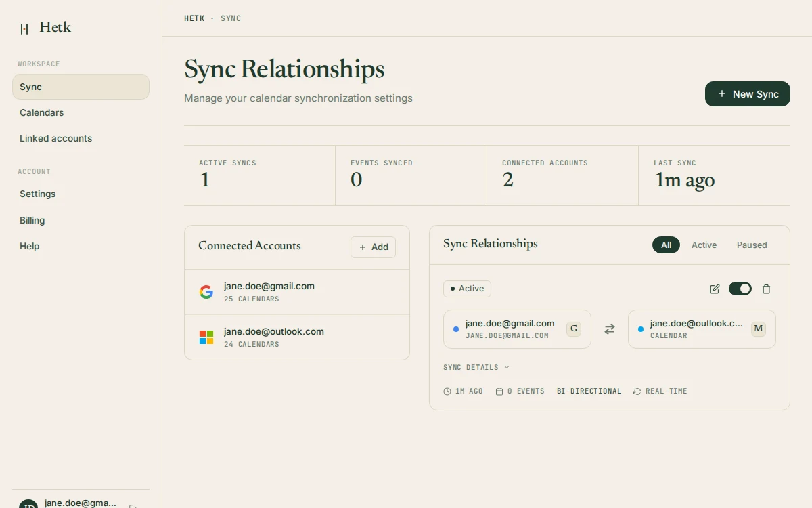Create a sync with the New Sync button
The width and height of the screenshot is (812, 508).
tap(748, 94)
